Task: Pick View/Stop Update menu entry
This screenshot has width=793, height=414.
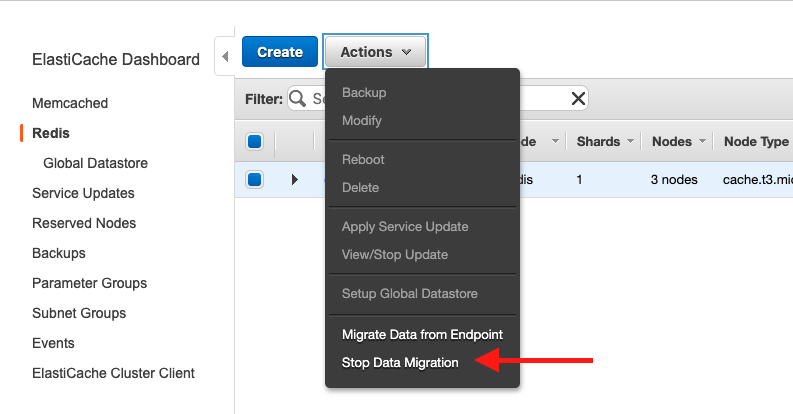Action: [x=394, y=255]
